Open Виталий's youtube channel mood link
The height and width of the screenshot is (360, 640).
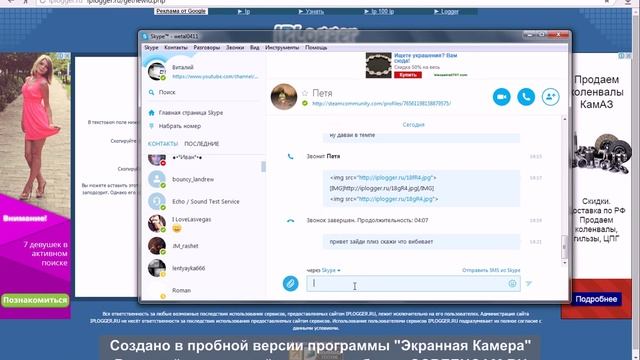coord(215,76)
